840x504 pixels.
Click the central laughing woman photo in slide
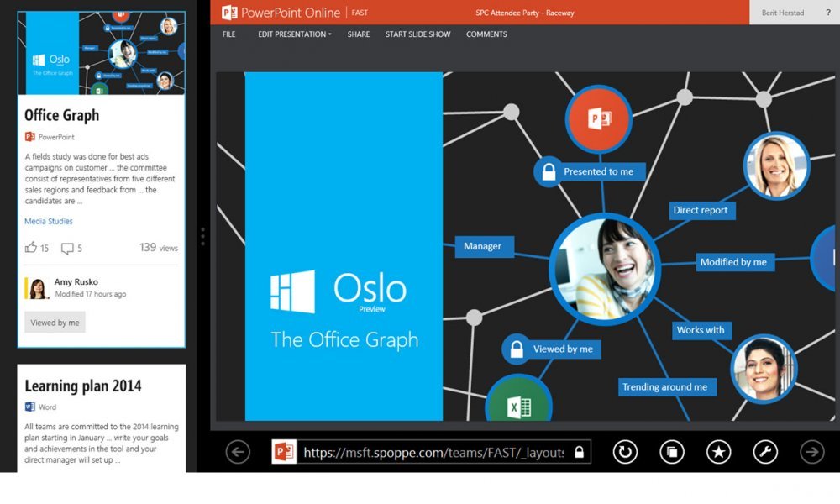click(605, 270)
